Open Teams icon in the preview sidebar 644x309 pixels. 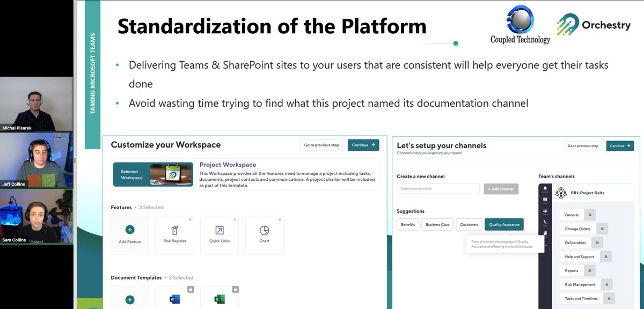pyautogui.click(x=545, y=212)
